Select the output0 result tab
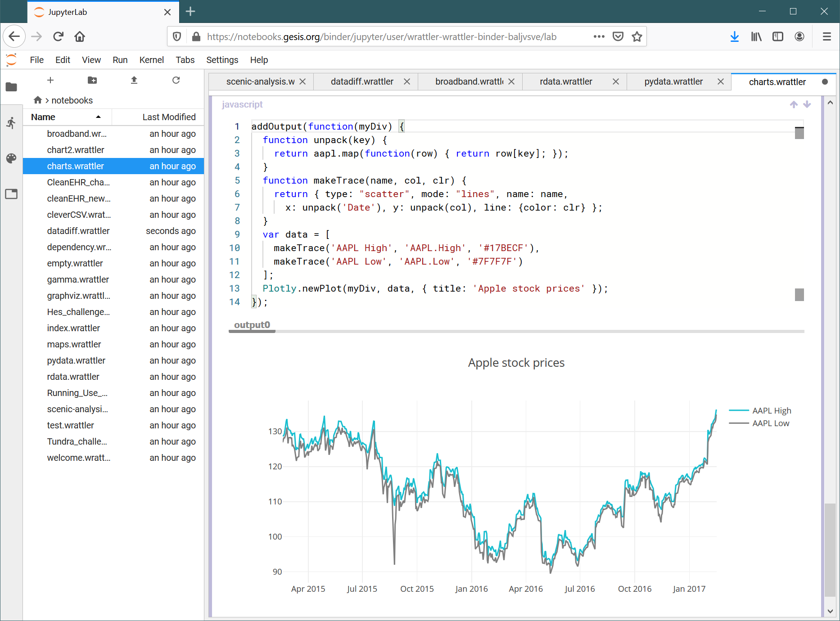The image size is (840, 621). 252,325
